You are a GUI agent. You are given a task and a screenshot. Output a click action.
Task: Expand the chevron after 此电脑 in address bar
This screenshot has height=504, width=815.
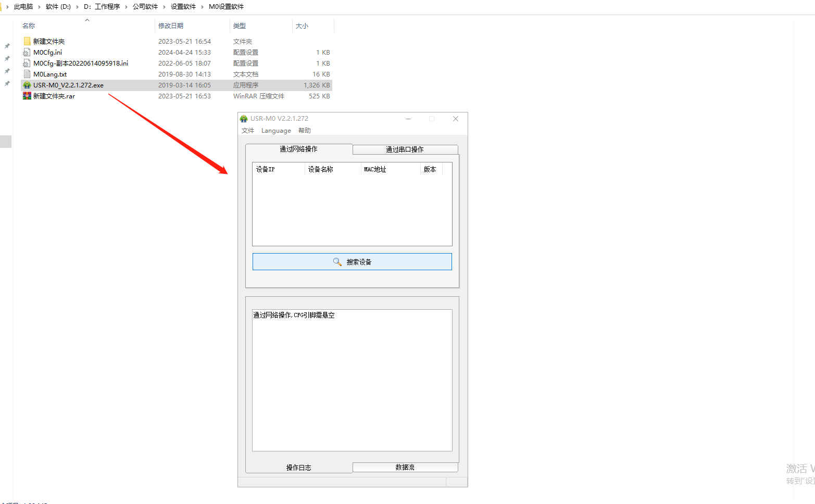tap(39, 7)
